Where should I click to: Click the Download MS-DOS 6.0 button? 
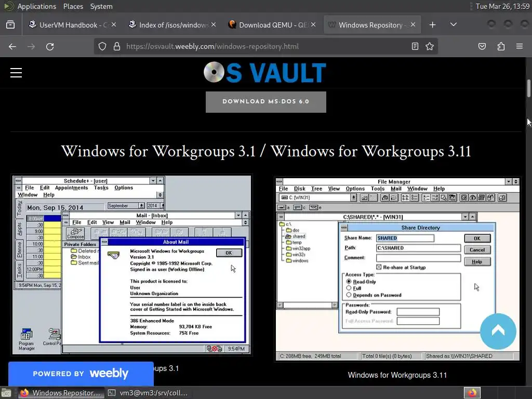coord(265,102)
